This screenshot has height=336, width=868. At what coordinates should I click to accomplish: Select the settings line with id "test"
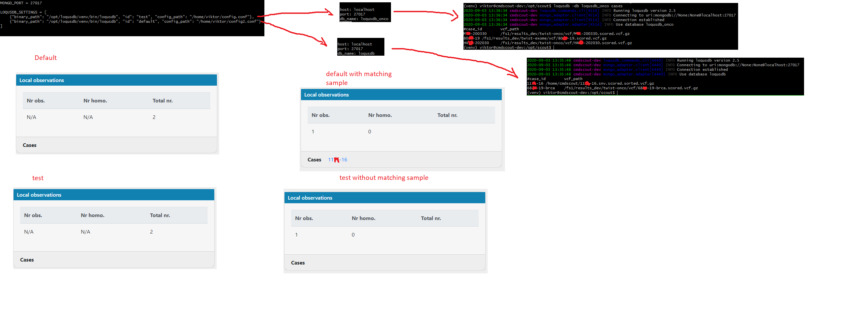tap(132, 17)
